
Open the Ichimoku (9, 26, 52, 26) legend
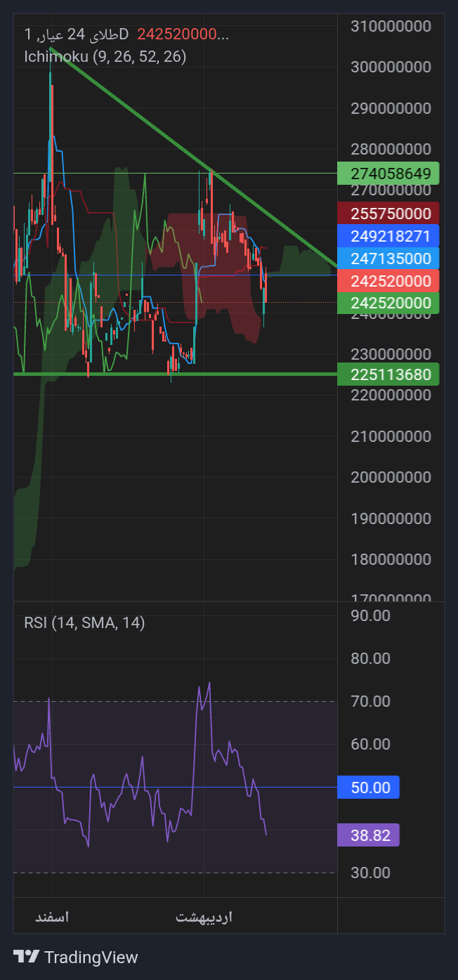[105, 57]
